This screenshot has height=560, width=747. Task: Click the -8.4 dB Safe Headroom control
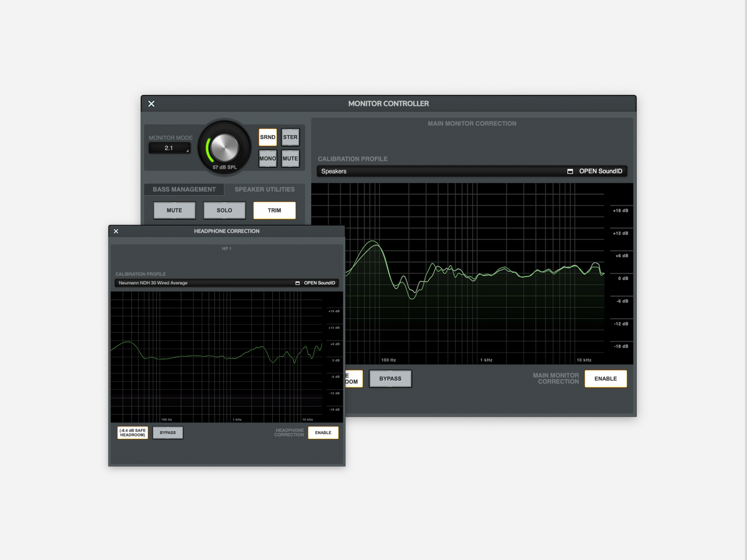132,432
